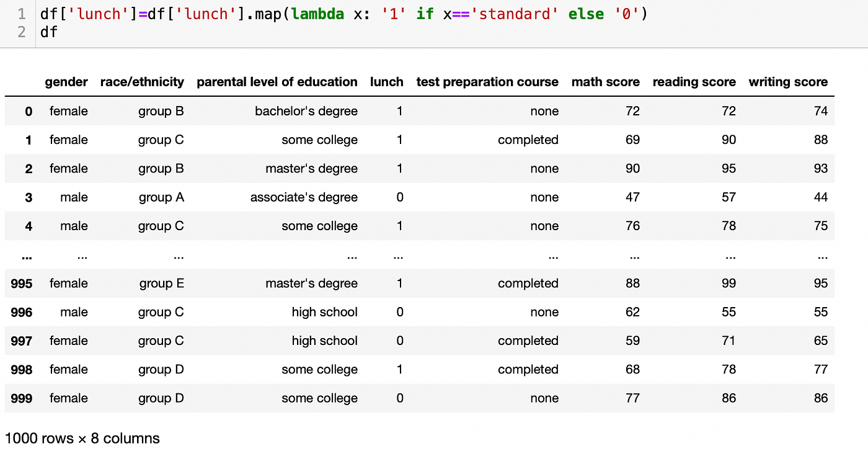The height and width of the screenshot is (456, 868).
Task: Click the '1000 rows × 8 columns' summary text
Action: (x=82, y=438)
